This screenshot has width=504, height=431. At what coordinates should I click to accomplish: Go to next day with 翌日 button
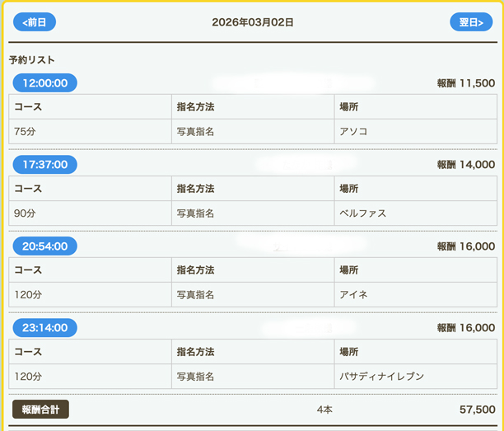pos(471,22)
